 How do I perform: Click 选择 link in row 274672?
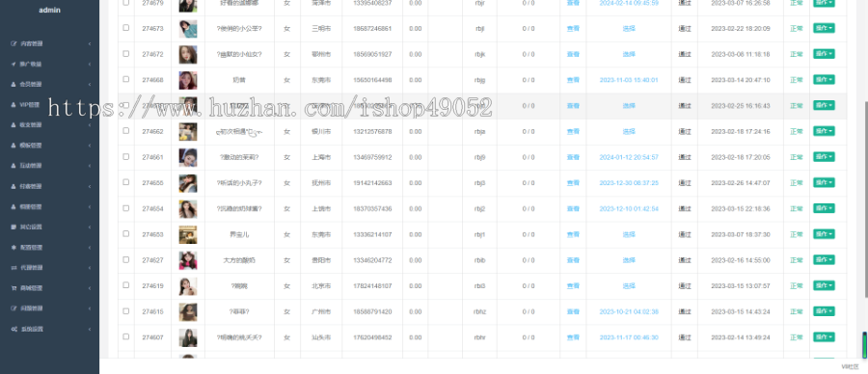628,54
